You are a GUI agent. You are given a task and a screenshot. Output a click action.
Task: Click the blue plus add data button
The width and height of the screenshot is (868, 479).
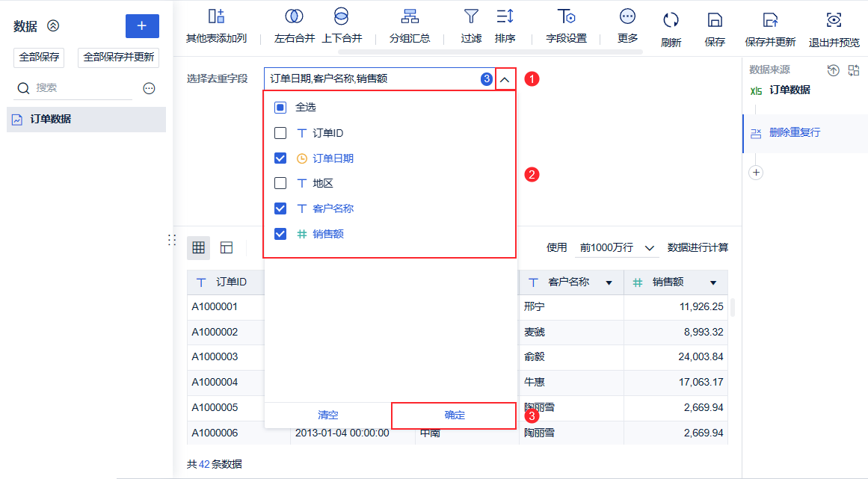142,26
